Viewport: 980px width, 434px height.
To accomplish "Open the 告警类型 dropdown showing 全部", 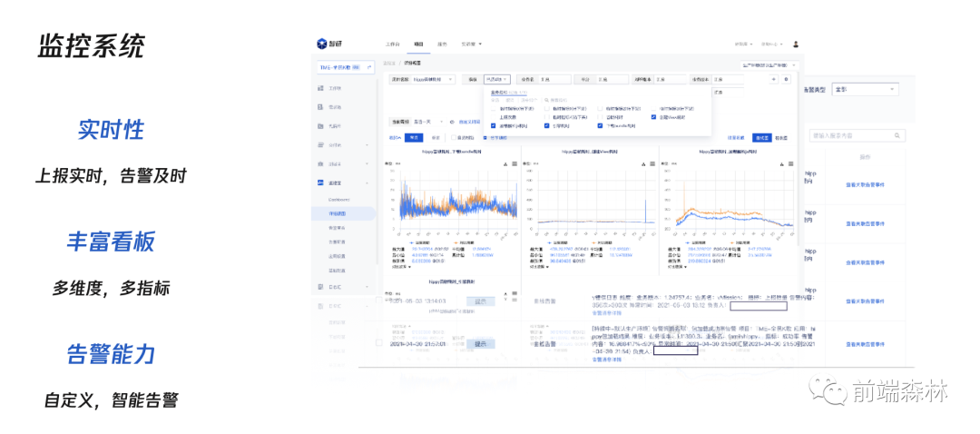I will point(865,89).
